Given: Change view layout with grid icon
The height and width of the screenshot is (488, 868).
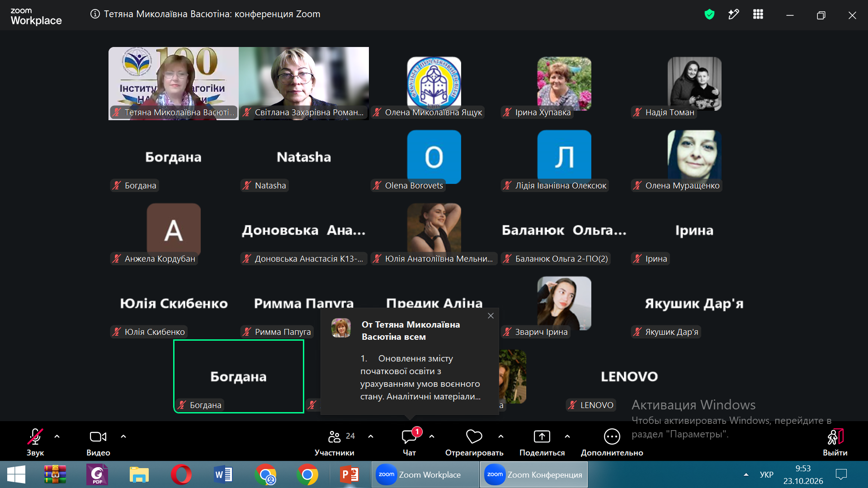Looking at the screenshot, I should click(758, 14).
